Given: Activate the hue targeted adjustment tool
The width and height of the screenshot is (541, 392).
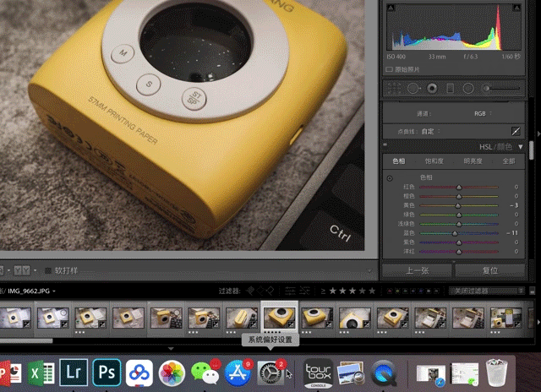Looking at the screenshot, I should click(390, 178).
